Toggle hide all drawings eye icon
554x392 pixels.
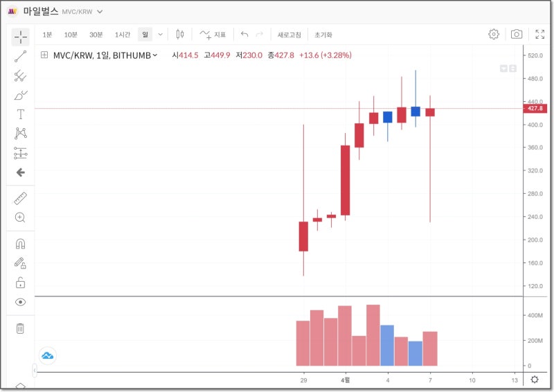click(x=21, y=302)
